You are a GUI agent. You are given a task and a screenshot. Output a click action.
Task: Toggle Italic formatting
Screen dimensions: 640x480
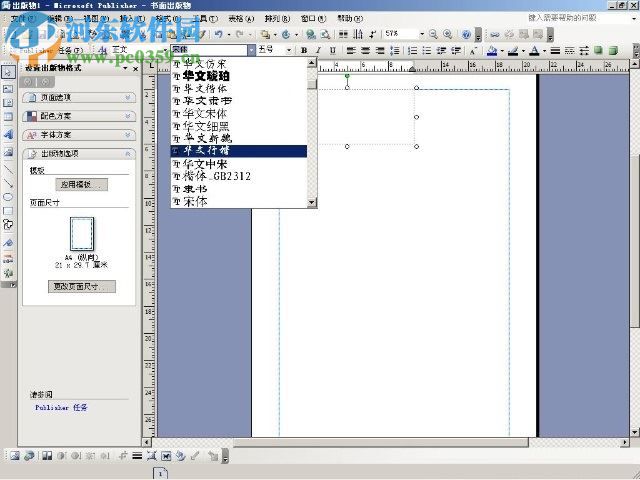pyautogui.click(x=318, y=51)
